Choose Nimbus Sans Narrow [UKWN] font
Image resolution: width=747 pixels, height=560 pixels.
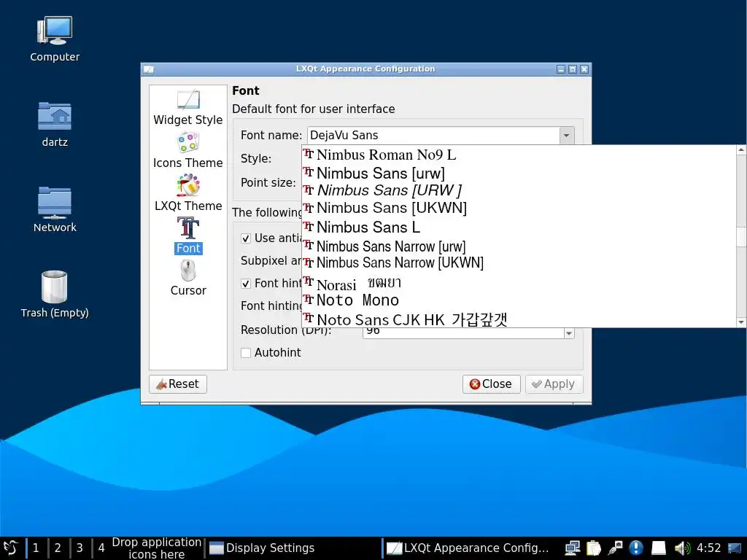519,262
